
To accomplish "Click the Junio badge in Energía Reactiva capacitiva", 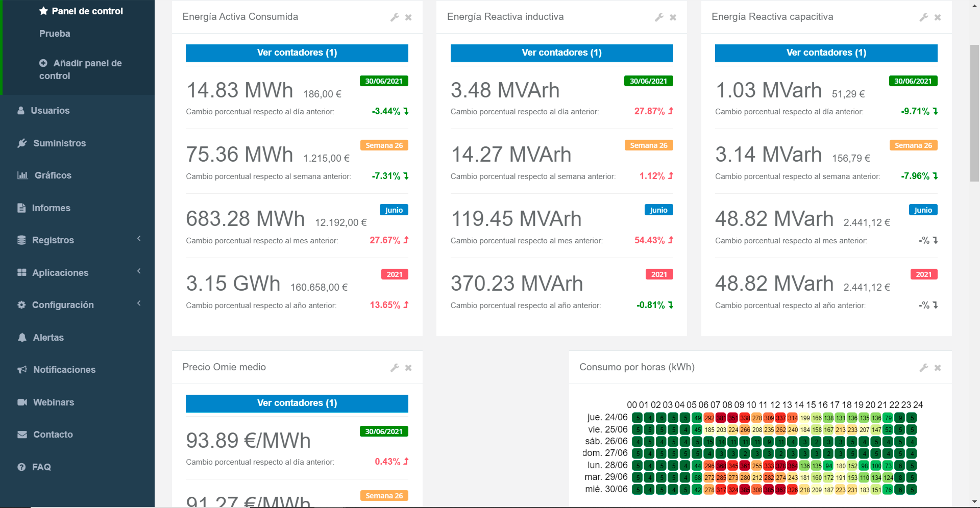I will (x=923, y=210).
